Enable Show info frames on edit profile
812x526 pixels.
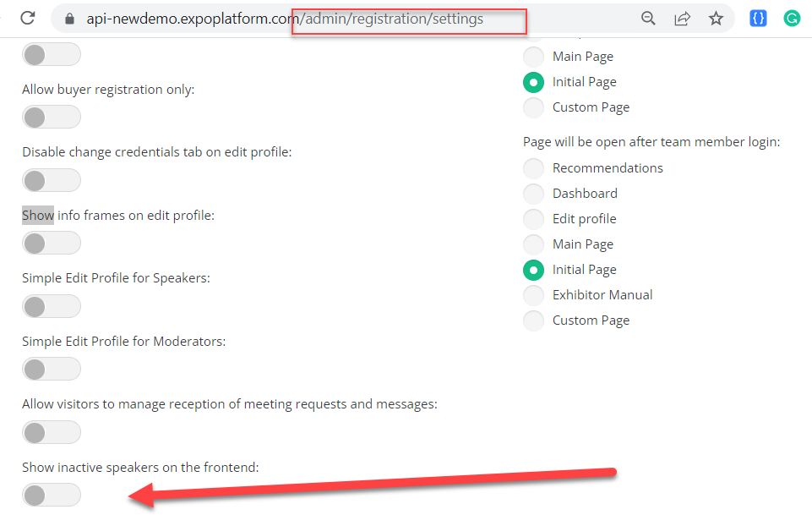[52, 243]
